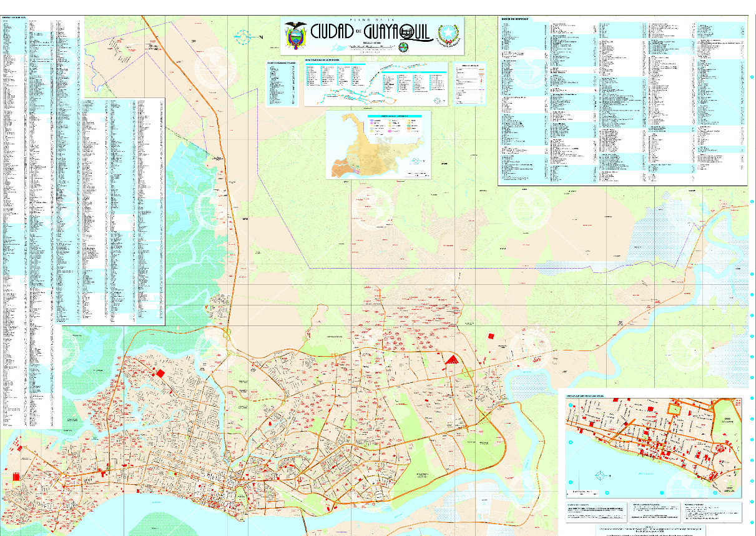Viewport: 756px width, 536px height.
Task: Click the street index panel beside the west map
Action: tap(124, 211)
